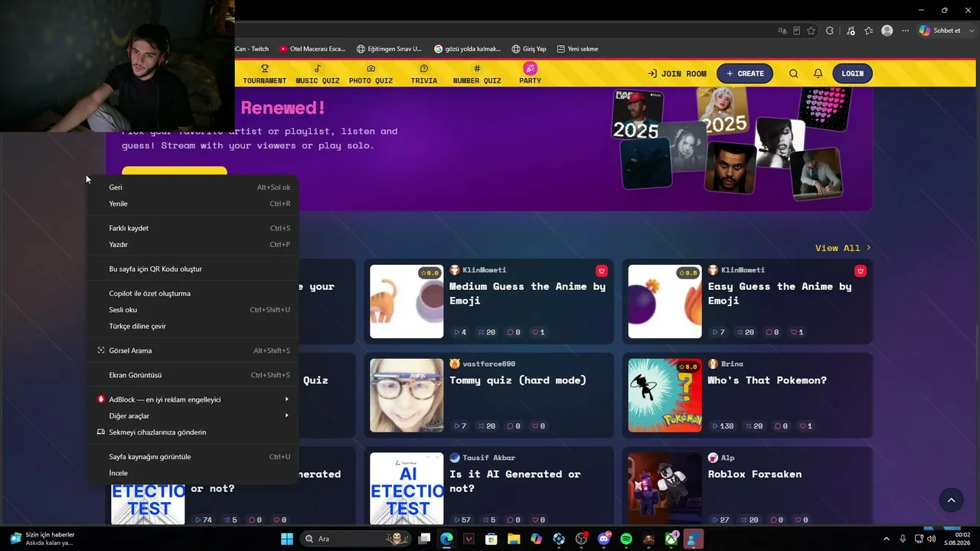Choose Sesli oku in the context menu
This screenshot has width=980, height=551.
[194, 310]
